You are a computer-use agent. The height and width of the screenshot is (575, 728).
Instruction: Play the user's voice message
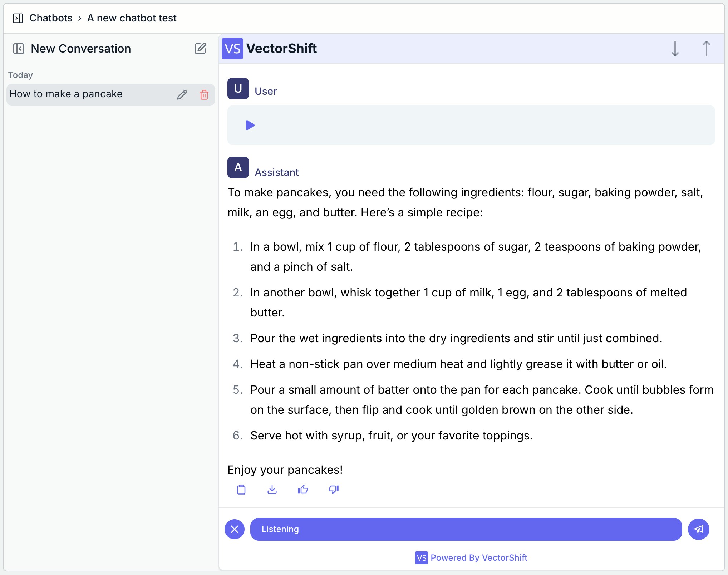point(250,125)
